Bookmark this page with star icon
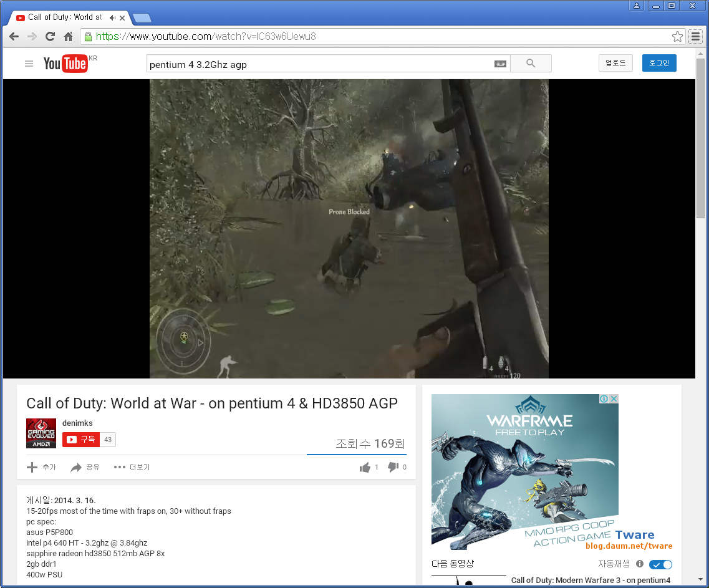Viewport: 709px width, 588px height. (x=677, y=37)
